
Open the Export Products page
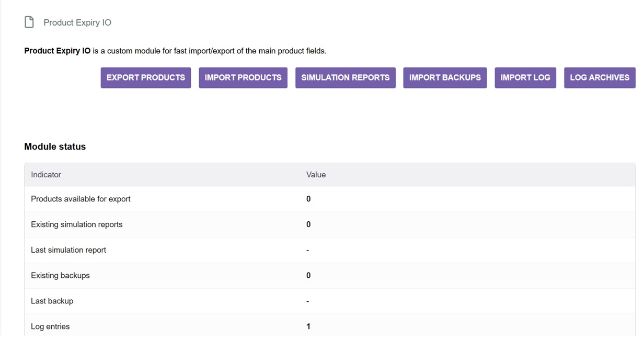tap(146, 77)
